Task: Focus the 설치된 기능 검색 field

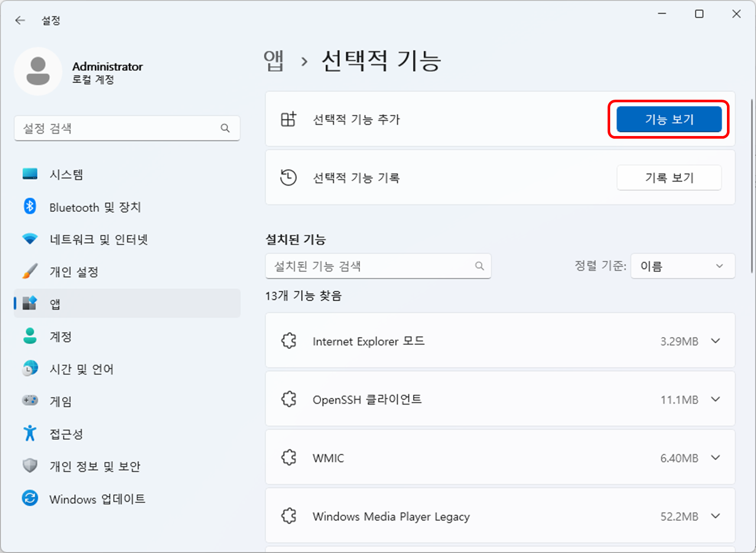Action: pyautogui.click(x=378, y=266)
